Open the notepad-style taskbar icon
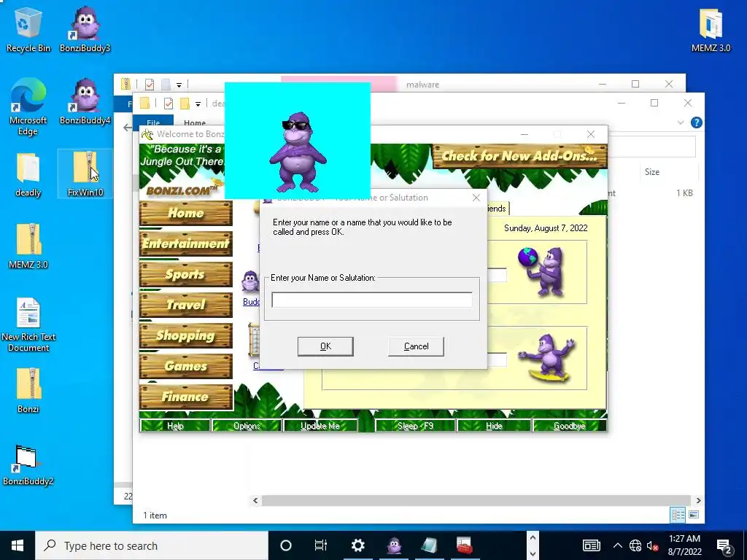 [429, 545]
